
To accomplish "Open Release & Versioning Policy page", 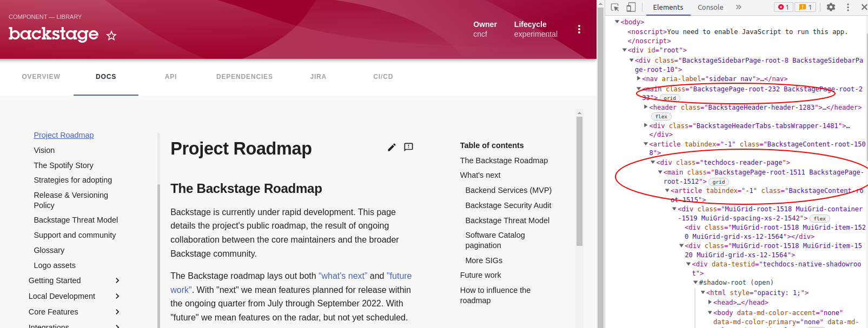I will pos(71,200).
